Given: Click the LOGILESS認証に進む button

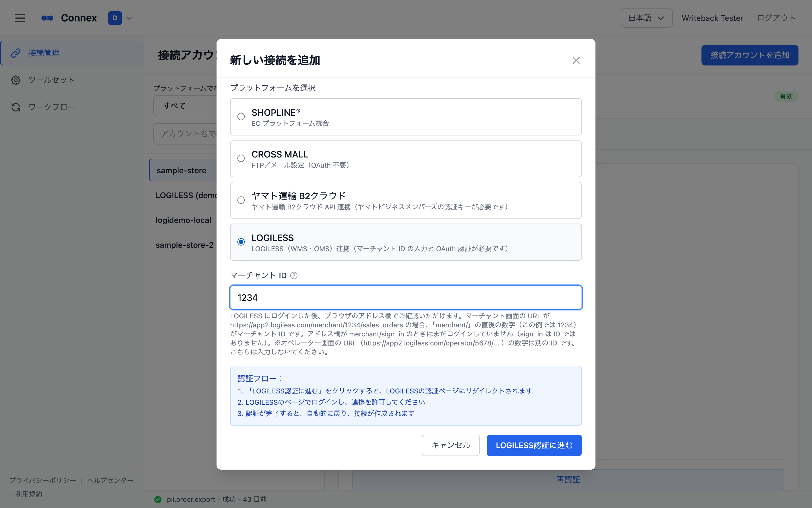Looking at the screenshot, I should [x=534, y=445].
